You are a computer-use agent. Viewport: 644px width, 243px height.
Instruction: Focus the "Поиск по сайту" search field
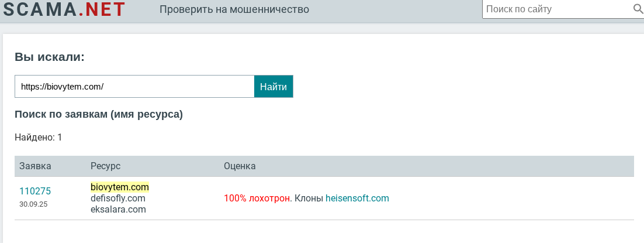point(555,9)
